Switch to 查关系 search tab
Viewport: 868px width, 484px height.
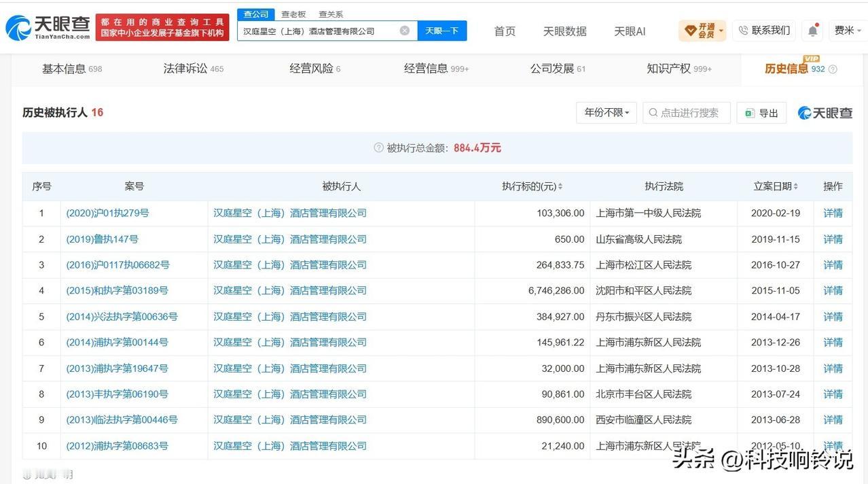click(x=331, y=14)
